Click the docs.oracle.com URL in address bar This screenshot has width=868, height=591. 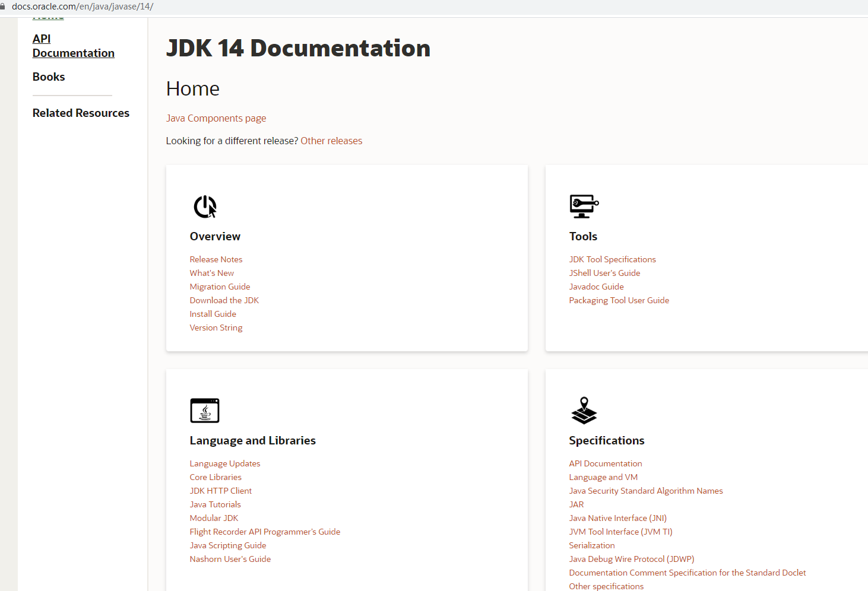point(83,7)
